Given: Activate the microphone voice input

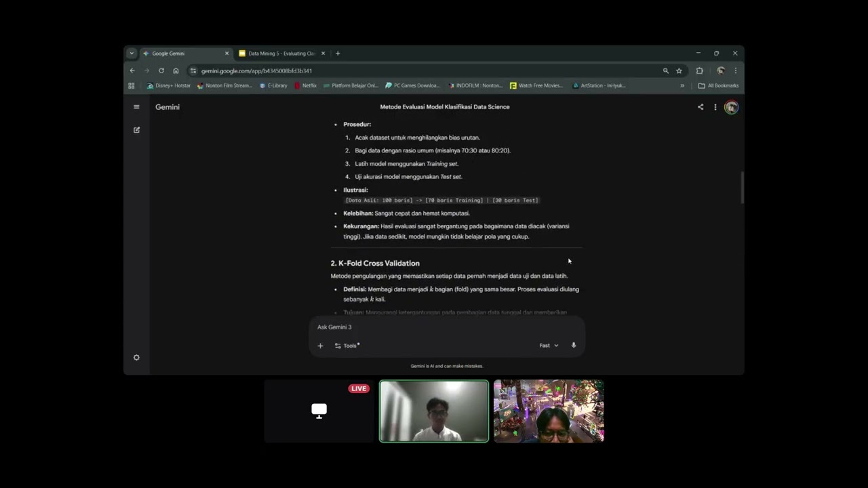Looking at the screenshot, I should 574,346.
